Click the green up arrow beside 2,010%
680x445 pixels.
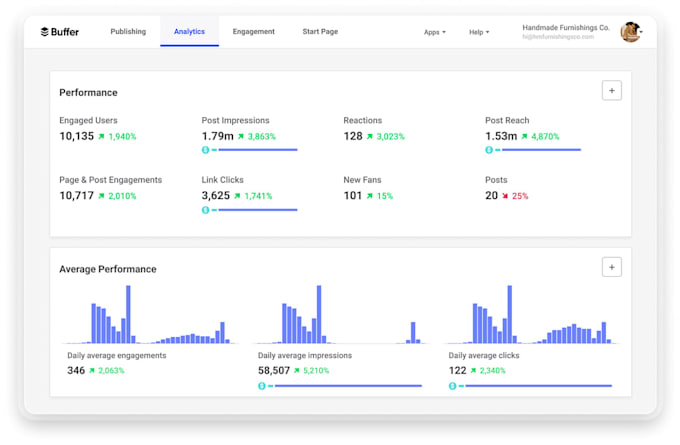tap(101, 196)
